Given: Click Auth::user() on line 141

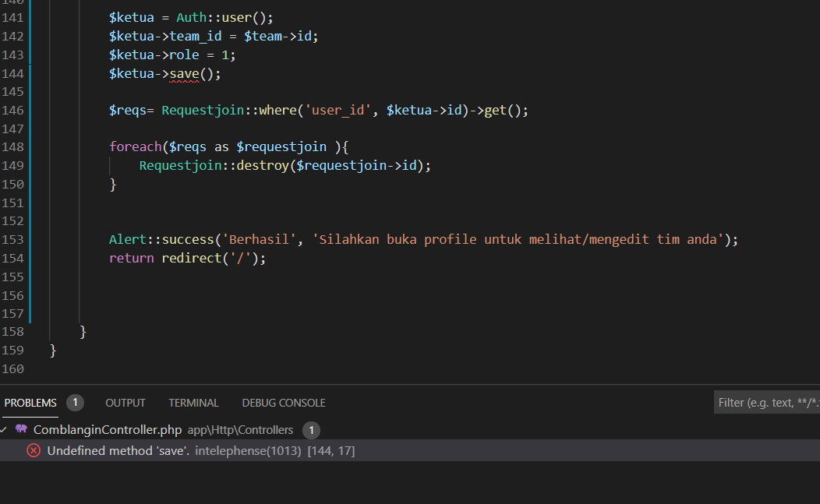Looking at the screenshot, I should coord(224,18).
